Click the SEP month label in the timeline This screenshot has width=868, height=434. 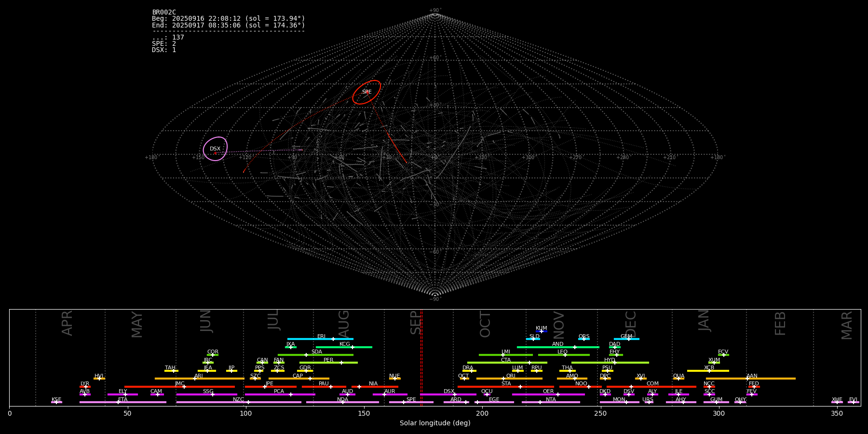pyautogui.click(x=416, y=323)
